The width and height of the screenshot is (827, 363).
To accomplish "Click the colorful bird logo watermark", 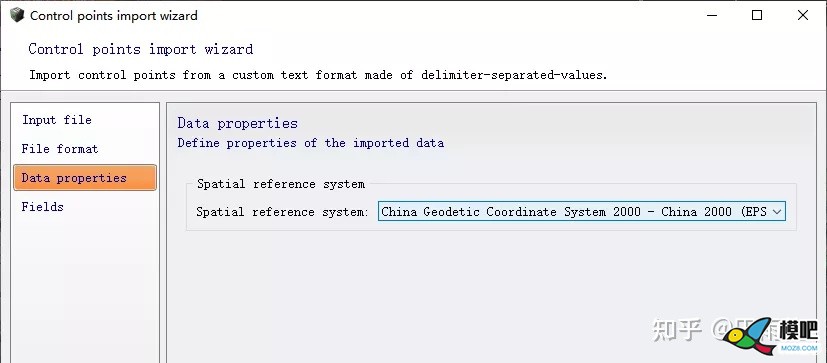I will coord(749,336).
